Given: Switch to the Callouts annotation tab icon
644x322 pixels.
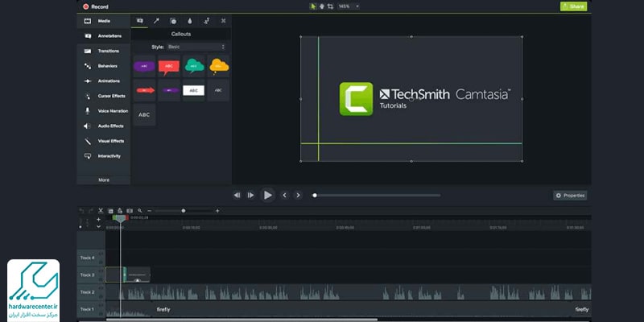Looking at the screenshot, I should click(139, 21).
